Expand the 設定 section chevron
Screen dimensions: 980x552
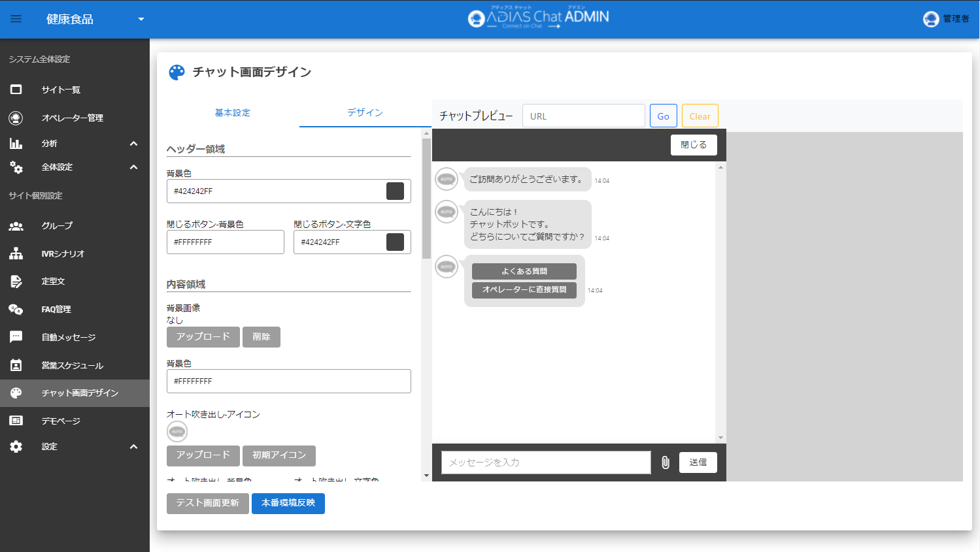point(133,447)
